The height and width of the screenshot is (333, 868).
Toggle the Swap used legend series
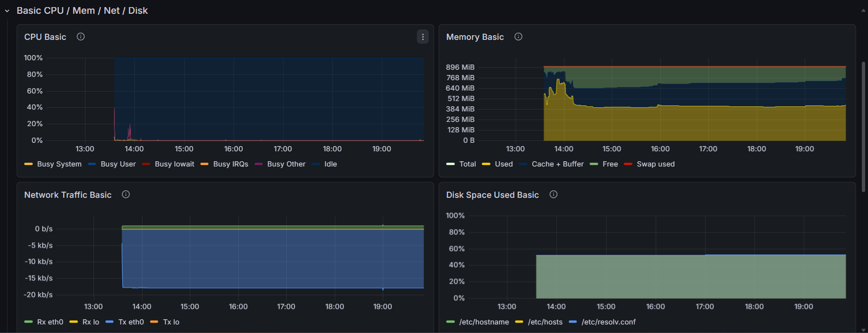coord(656,164)
